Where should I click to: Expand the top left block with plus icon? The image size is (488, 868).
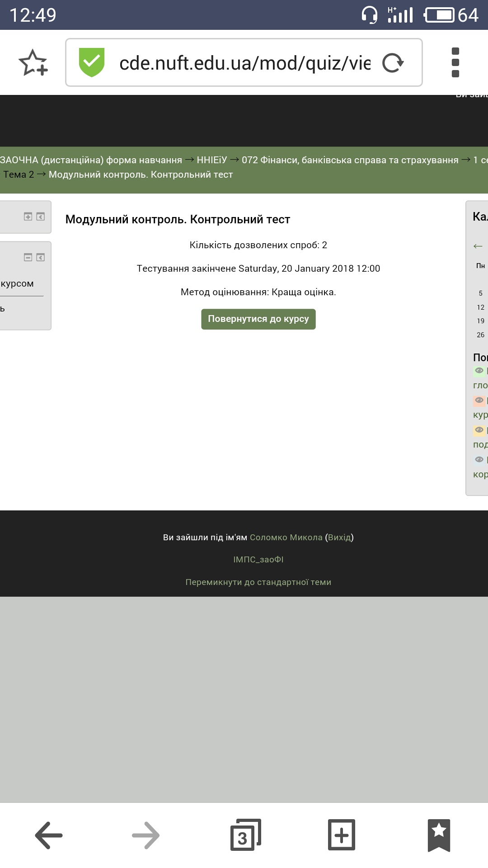point(28,217)
